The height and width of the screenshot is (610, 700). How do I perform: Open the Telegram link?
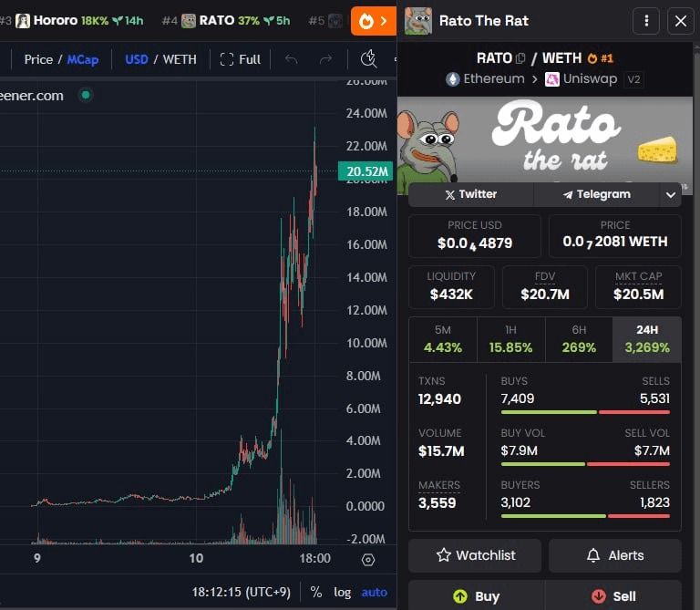tap(596, 195)
